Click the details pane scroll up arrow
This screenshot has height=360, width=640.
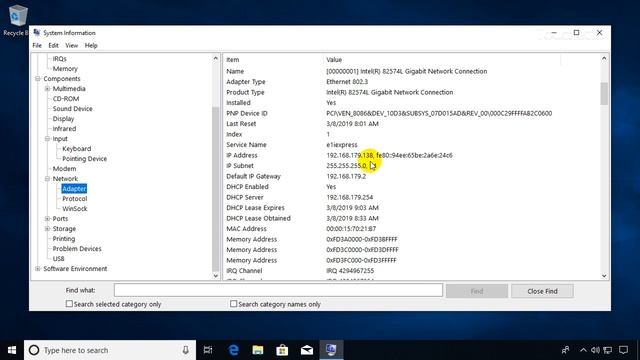point(604,59)
